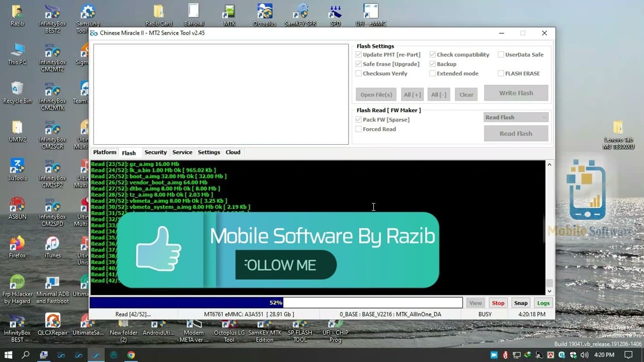The width and height of the screenshot is (644, 362).
Task: Open Minimal ADB and Fastboot shortcut
Action: click(52, 290)
